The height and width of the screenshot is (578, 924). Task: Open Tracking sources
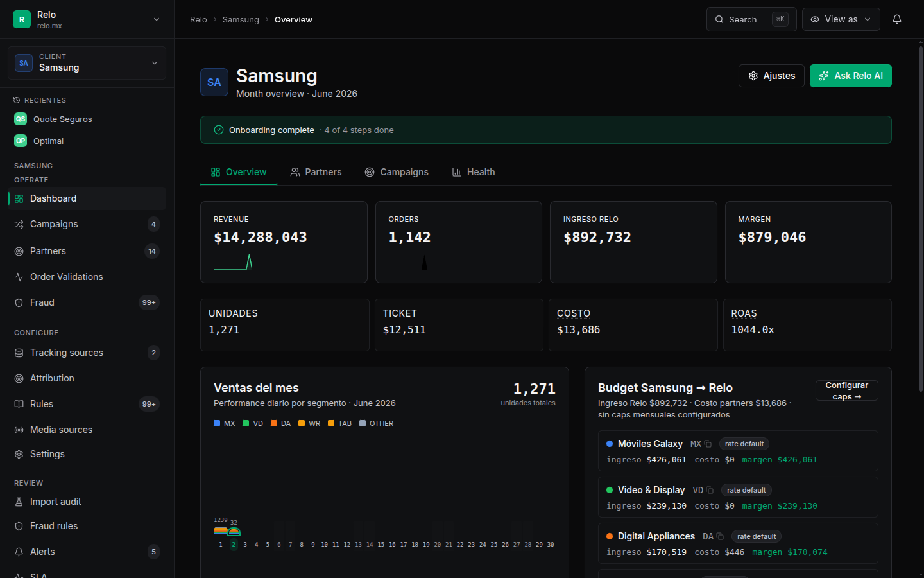pos(87,353)
